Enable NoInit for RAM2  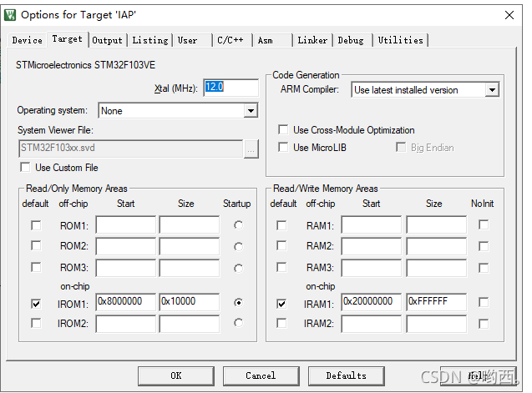coord(484,246)
